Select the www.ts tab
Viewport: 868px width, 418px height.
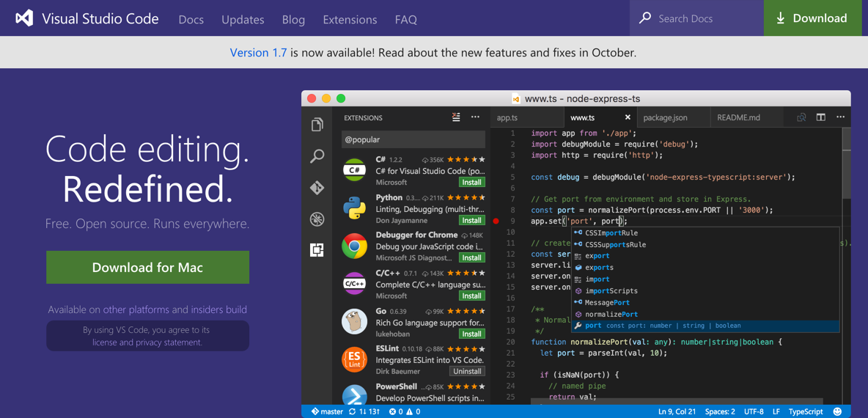click(600, 117)
